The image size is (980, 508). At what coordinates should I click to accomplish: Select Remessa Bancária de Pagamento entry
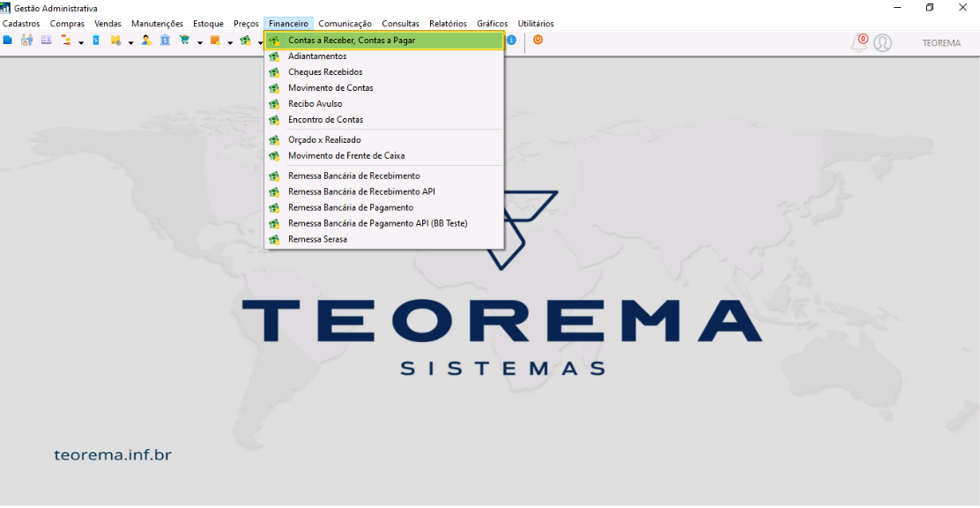(x=383, y=208)
